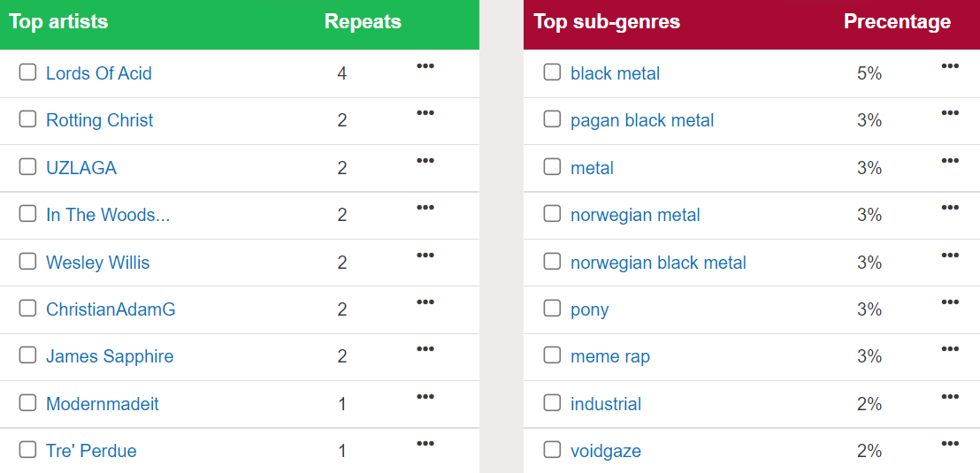Open the three-dot menu for James Sapphire

pyautogui.click(x=425, y=349)
